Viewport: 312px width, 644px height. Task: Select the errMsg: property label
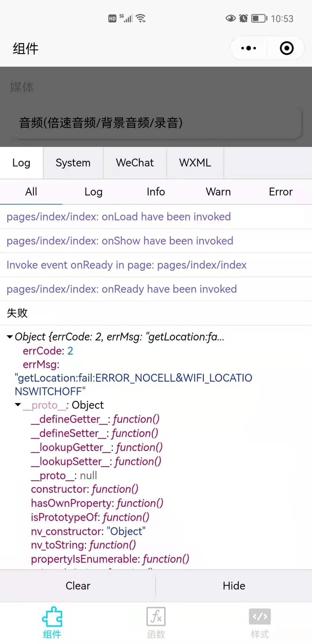pos(41,364)
